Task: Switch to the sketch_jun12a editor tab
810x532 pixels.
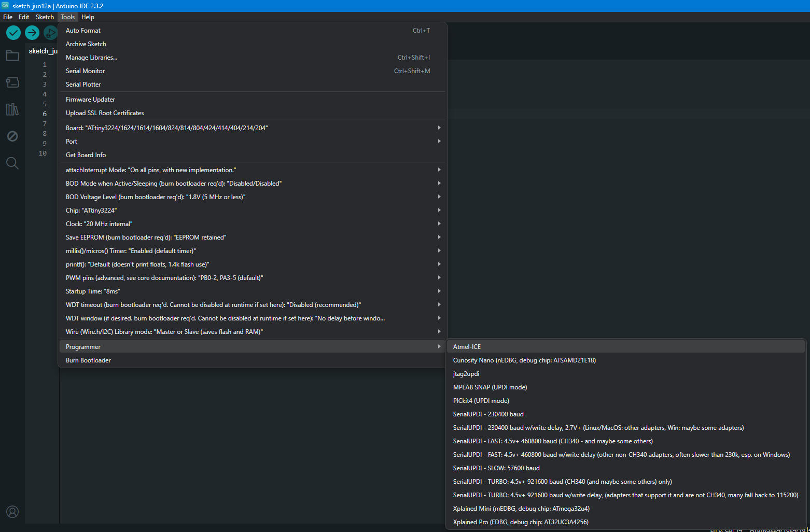Action: point(43,51)
